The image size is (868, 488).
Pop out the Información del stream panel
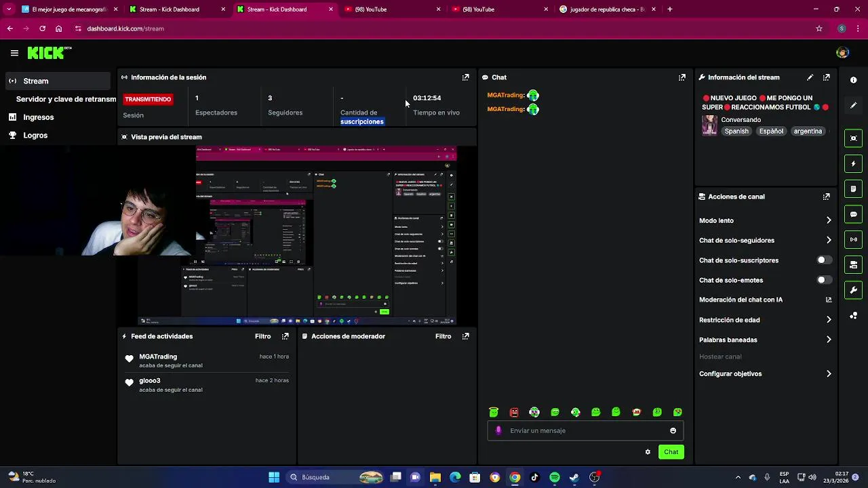pos(826,77)
